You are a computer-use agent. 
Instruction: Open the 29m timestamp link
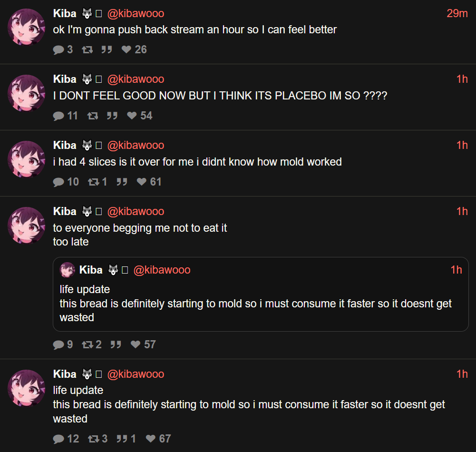click(x=457, y=13)
